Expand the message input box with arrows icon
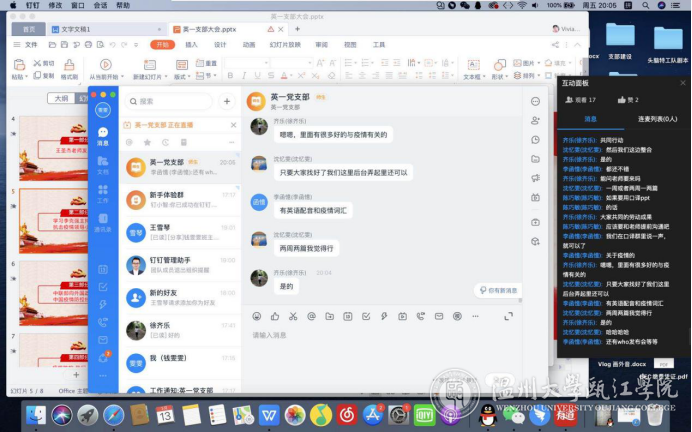 point(508,316)
